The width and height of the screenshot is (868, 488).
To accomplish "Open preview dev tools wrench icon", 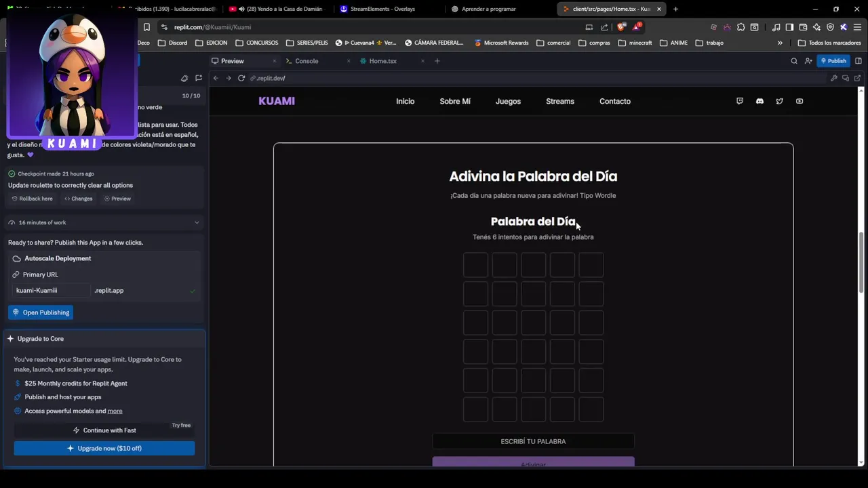I will point(834,78).
